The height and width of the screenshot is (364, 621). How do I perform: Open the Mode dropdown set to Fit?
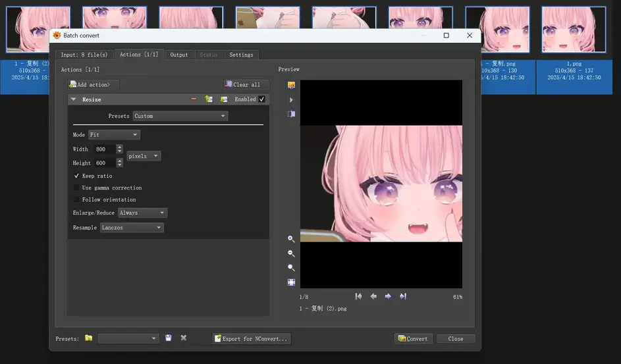pos(114,135)
